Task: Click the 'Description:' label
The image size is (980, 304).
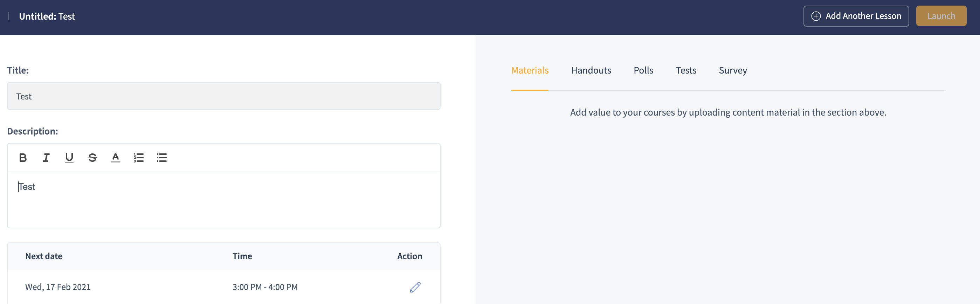Action: 32,131
